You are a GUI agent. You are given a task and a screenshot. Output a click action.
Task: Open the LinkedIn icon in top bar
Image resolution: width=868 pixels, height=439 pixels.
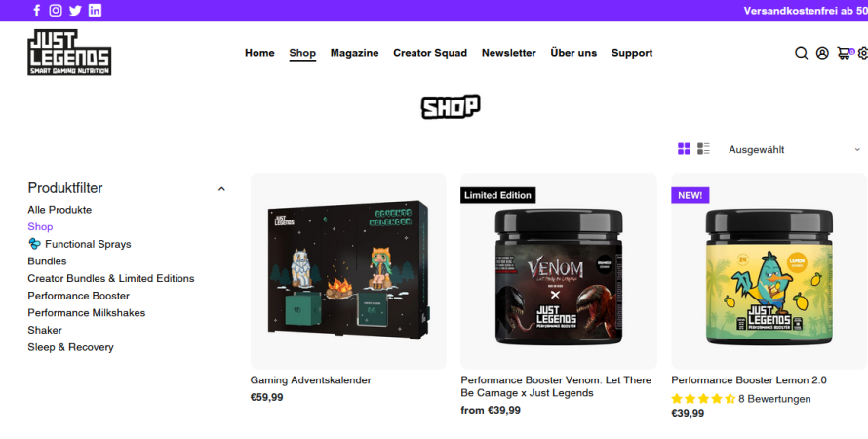[x=95, y=10]
